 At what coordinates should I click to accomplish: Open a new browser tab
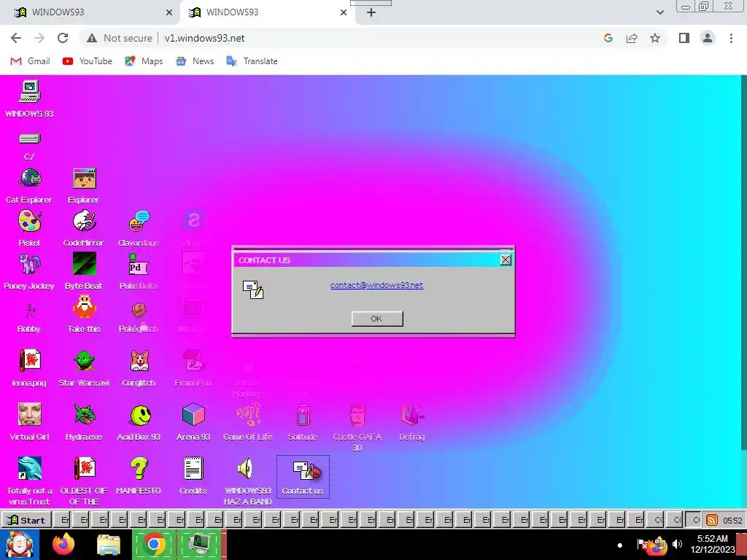click(371, 13)
